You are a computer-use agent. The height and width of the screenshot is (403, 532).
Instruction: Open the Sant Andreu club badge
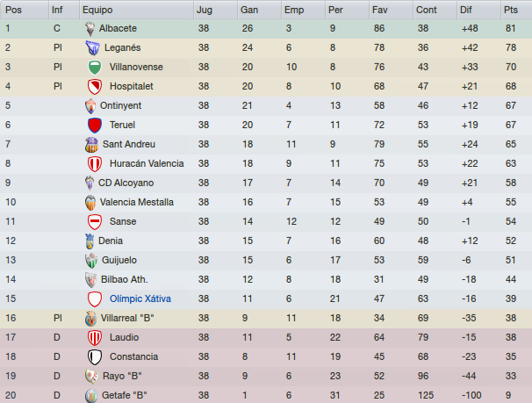[x=91, y=145]
